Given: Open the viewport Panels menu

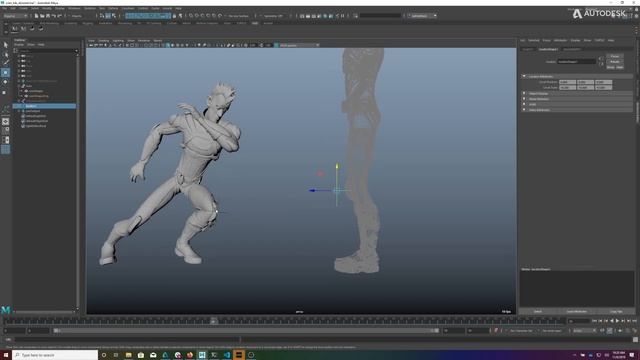Looking at the screenshot, I should (x=158, y=41).
